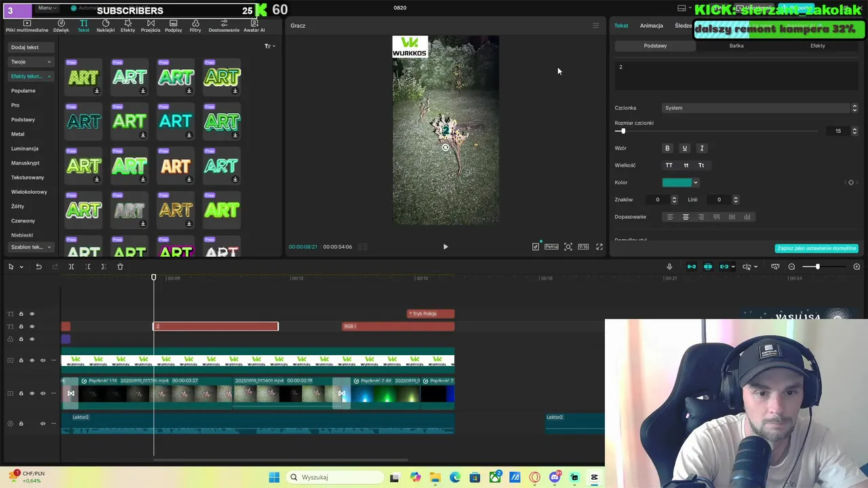868x488 pixels.
Task: Click the teal Kolor color swatch
Action: pos(677,182)
